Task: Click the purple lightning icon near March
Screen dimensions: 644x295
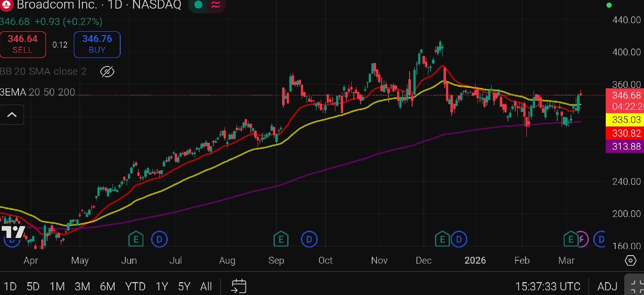Action: (x=582, y=239)
